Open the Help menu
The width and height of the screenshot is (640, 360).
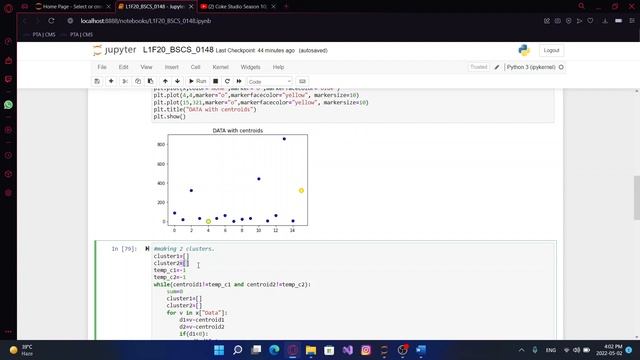(278, 67)
